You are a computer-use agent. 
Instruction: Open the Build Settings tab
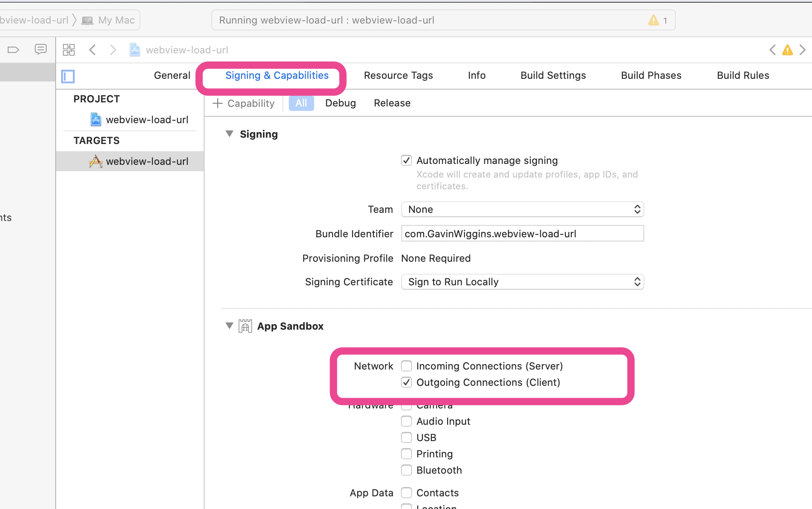coord(553,76)
